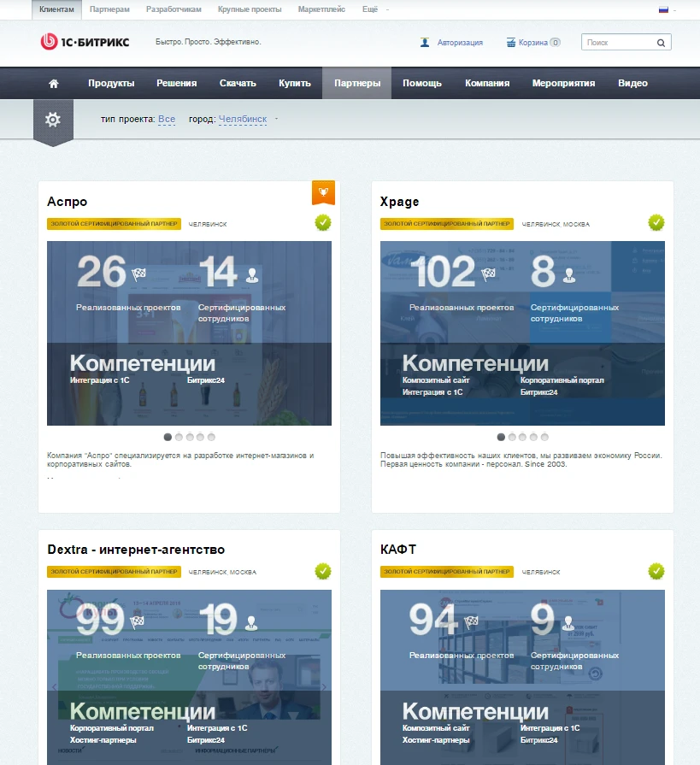Open the Аспро partner title
Image resolution: width=700 pixels, height=765 pixels.
point(68,202)
